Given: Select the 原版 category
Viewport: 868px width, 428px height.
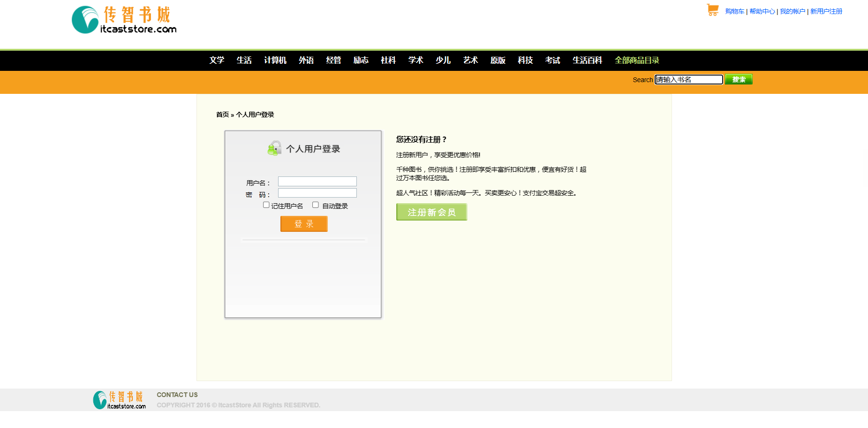Looking at the screenshot, I should click(x=498, y=60).
